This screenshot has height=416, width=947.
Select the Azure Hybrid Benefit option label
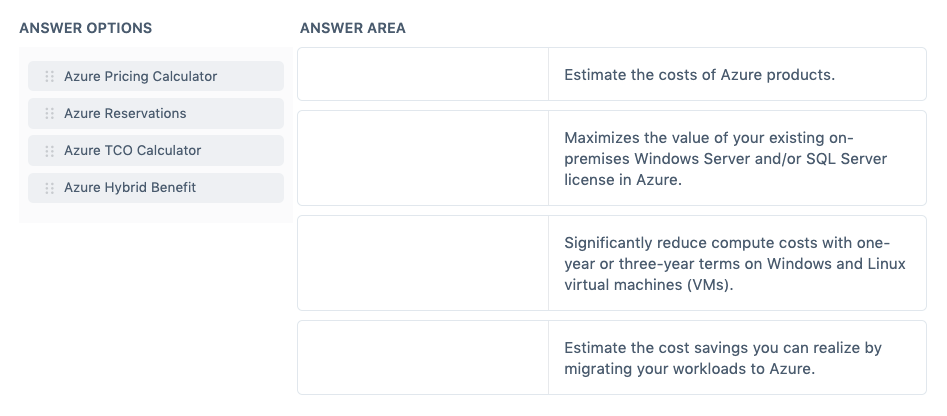(x=130, y=187)
